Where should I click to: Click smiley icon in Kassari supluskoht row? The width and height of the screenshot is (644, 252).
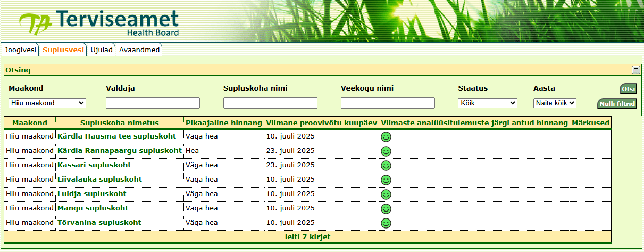coord(386,166)
